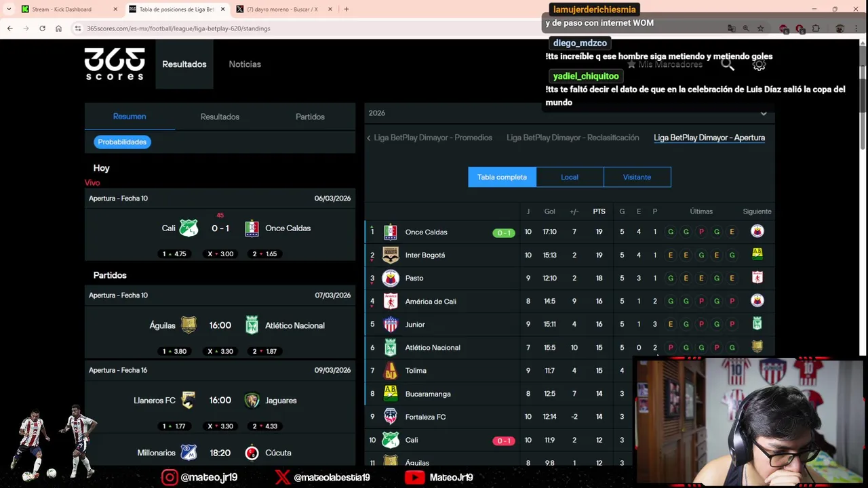Switch to the Partidos tab
This screenshot has height=488, width=868.
point(310,117)
